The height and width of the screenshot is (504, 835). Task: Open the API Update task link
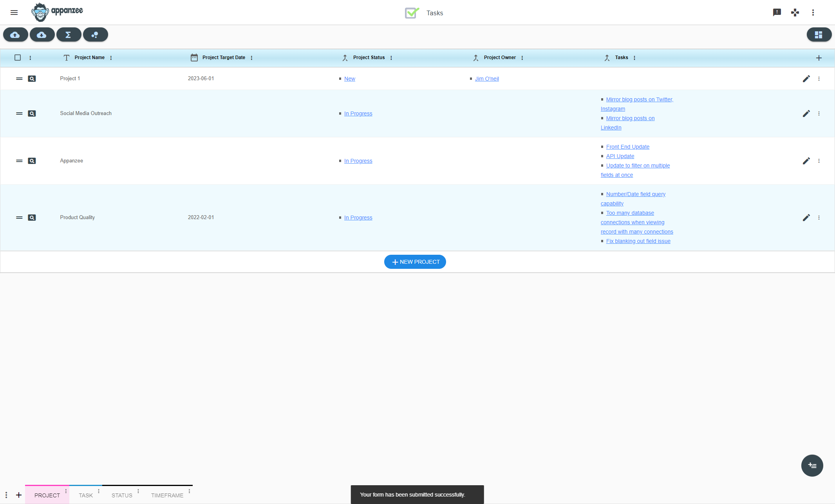pyautogui.click(x=620, y=156)
